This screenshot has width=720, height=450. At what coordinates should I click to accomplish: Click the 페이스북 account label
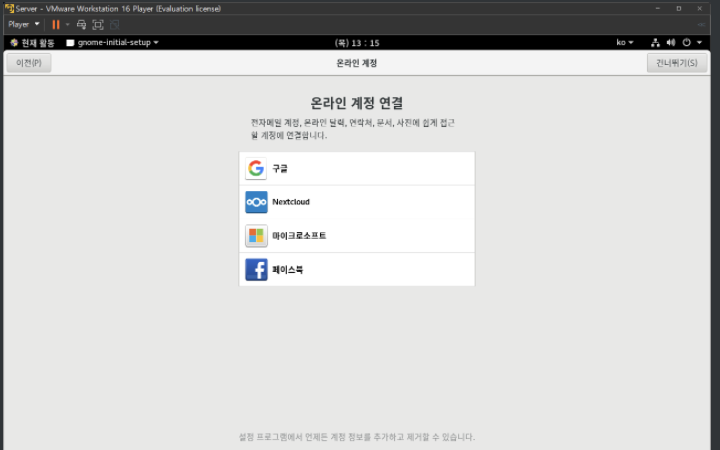pos(287,270)
